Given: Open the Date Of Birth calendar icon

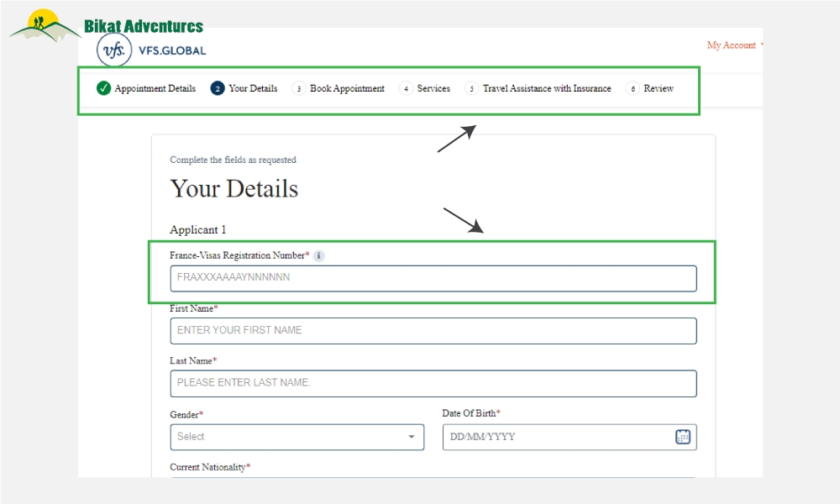Looking at the screenshot, I should 682,437.
